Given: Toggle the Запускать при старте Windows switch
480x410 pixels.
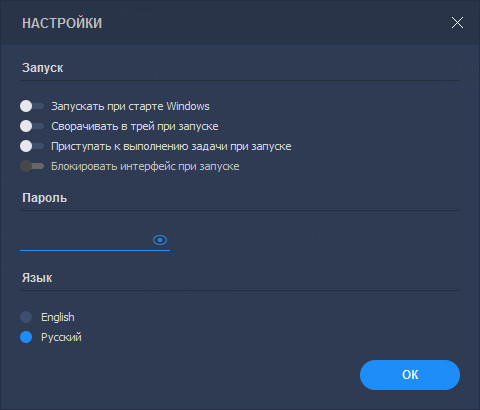Looking at the screenshot, I should click(32, 106).
